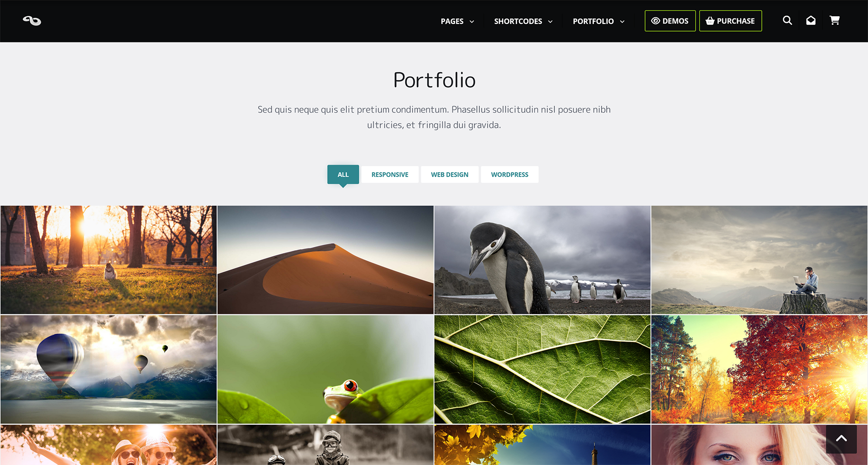This screenshot has width=868, height=465.
Task: Expand the Portfolio dropdown menu
Action: coord(599,21)
